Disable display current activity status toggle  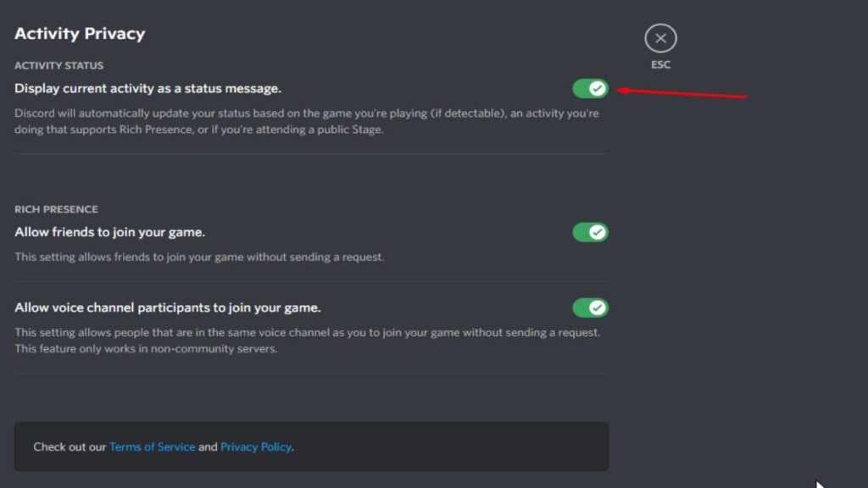coord(590,88)
